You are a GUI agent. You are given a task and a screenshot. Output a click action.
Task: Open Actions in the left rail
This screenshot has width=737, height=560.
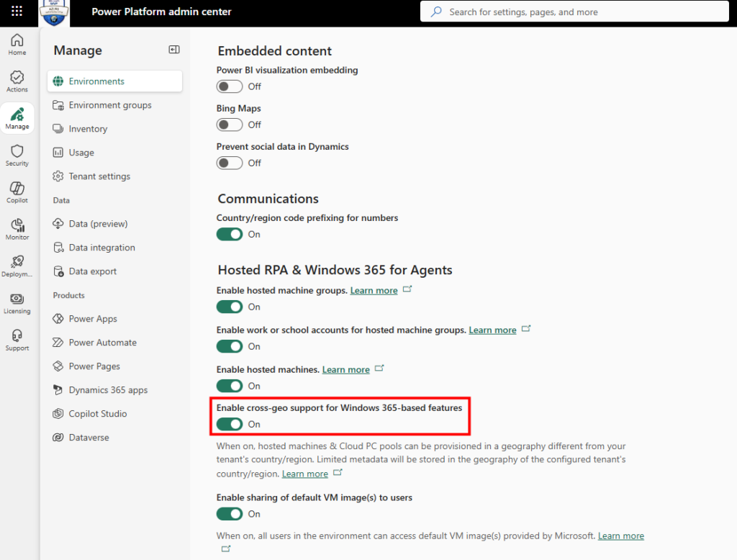[17, 81]
